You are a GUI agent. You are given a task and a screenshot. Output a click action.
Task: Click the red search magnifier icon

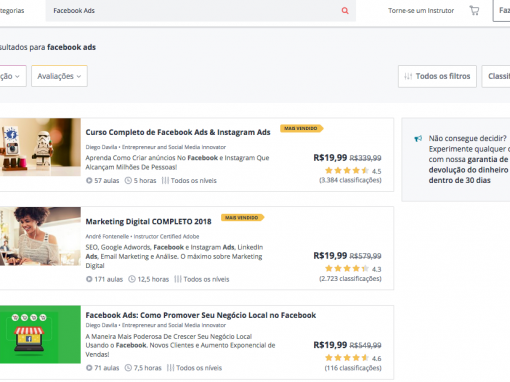tap(345, 11)
